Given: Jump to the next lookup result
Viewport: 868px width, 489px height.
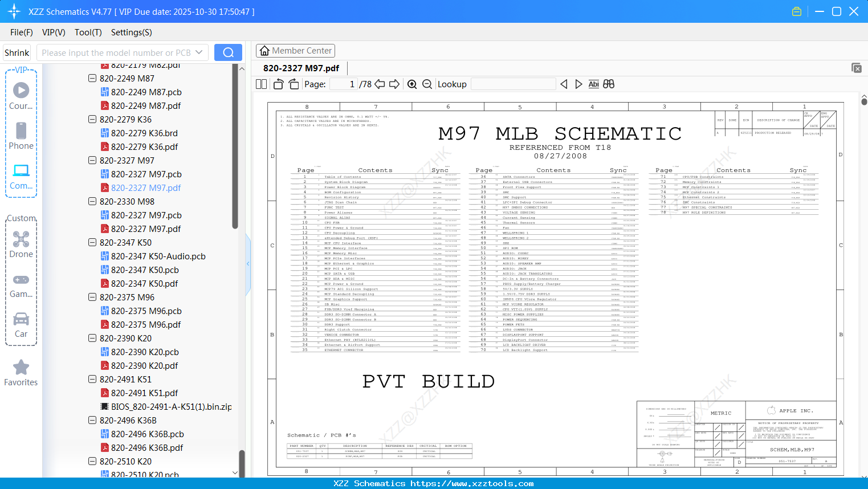Looking at the screenshot, I should click(x=579, y=84).
